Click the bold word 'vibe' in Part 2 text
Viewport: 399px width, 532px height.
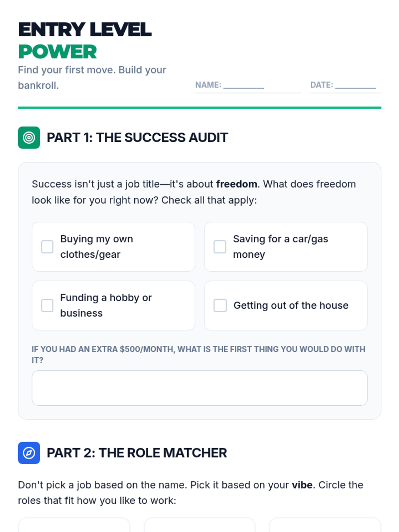click(x=302, y=485)
